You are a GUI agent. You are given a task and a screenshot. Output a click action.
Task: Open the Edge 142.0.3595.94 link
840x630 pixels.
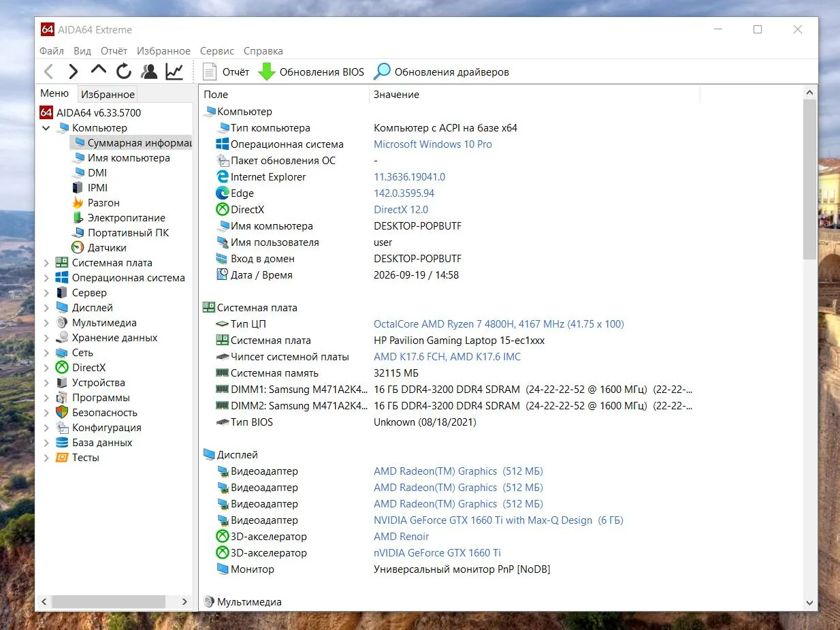tap(404, 193)
